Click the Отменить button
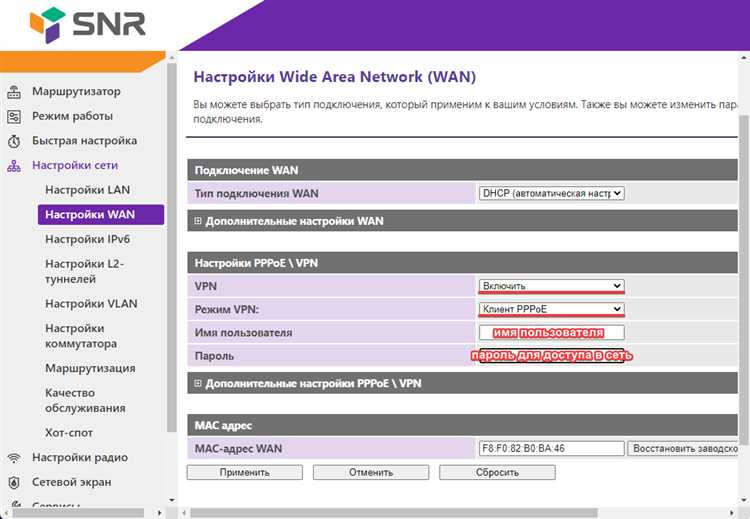The image size is (750, 519). tap(371, 472)
